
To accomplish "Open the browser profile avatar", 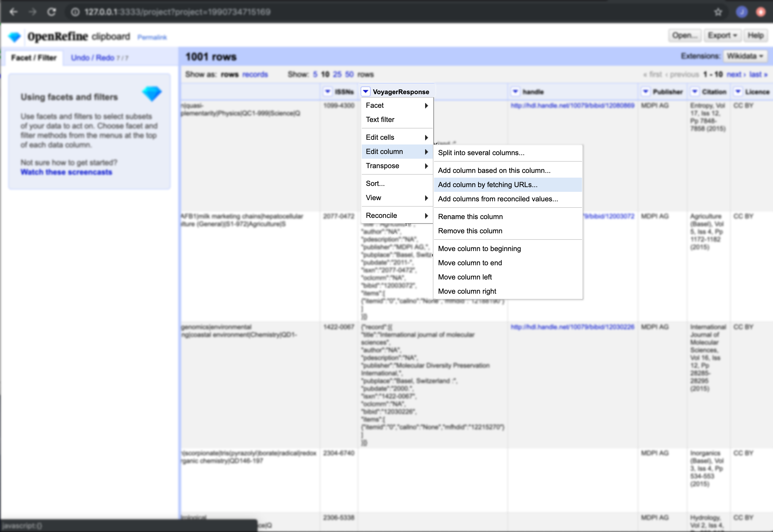I will coord(741,12).
